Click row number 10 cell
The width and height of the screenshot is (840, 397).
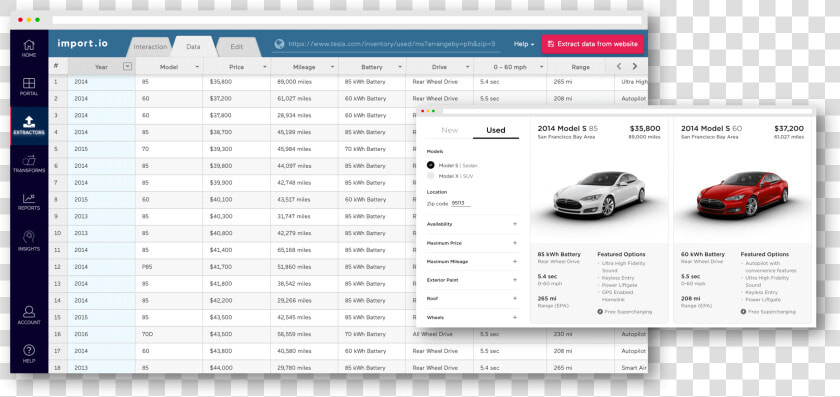pos(58,233)
